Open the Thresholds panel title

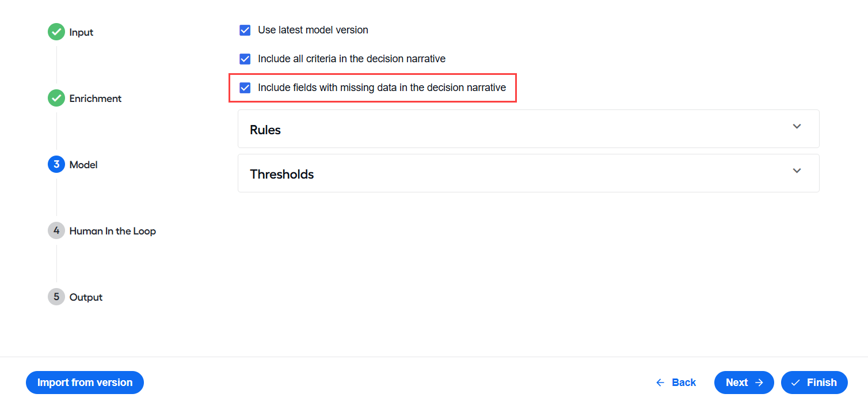[x=281, y=174]
